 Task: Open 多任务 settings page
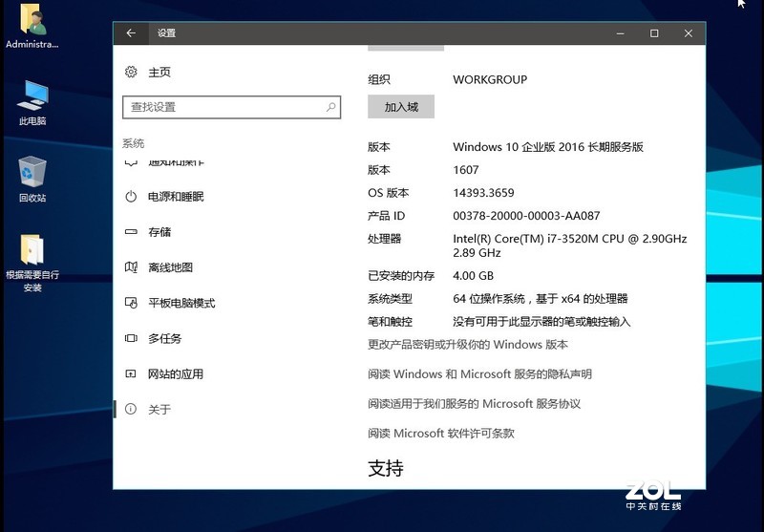pos(164,338)
